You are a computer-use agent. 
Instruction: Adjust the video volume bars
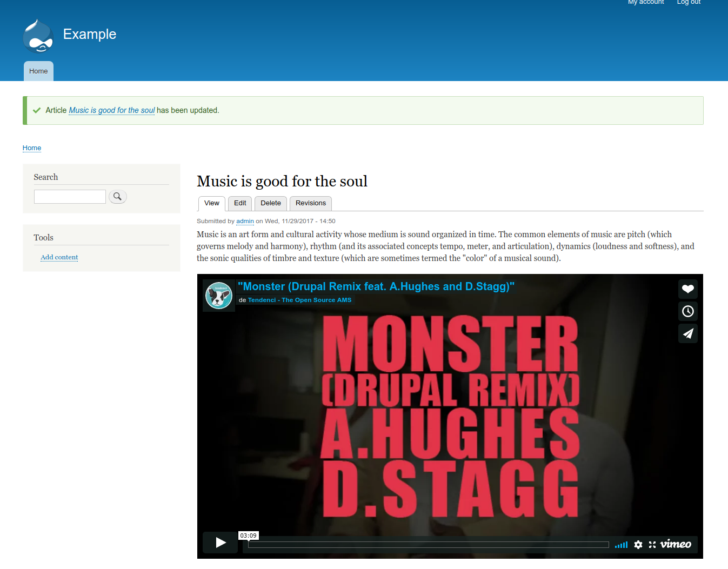tap(621, 545)
